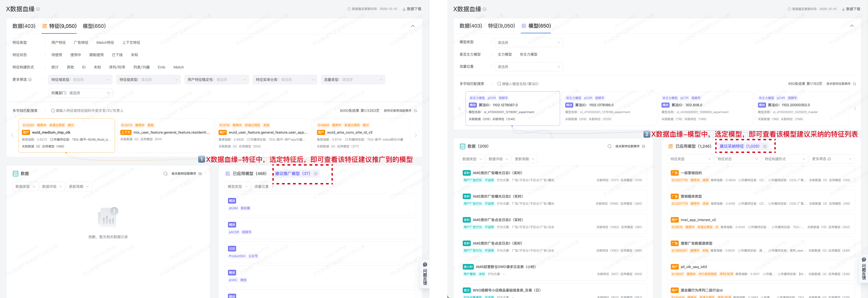Switch to 数据(403) tab in right panel

coord(470,26)
